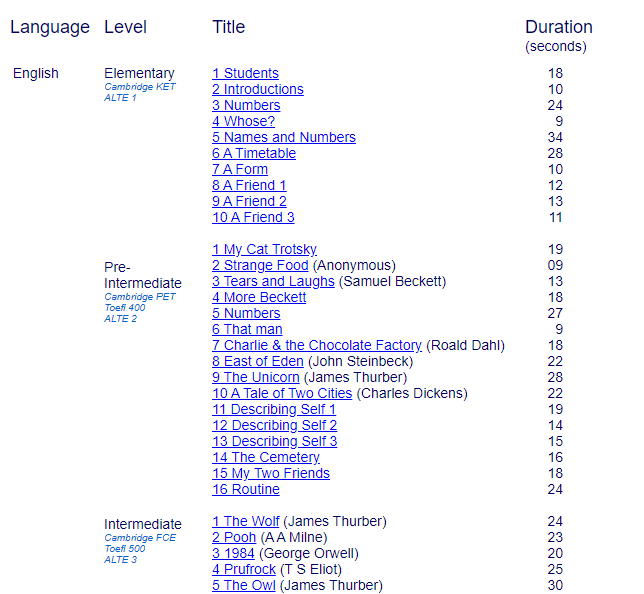This screenshot has width=644, height=594.
Task: Click the 'Cambridge KET' note
Action: coord(140,87)
